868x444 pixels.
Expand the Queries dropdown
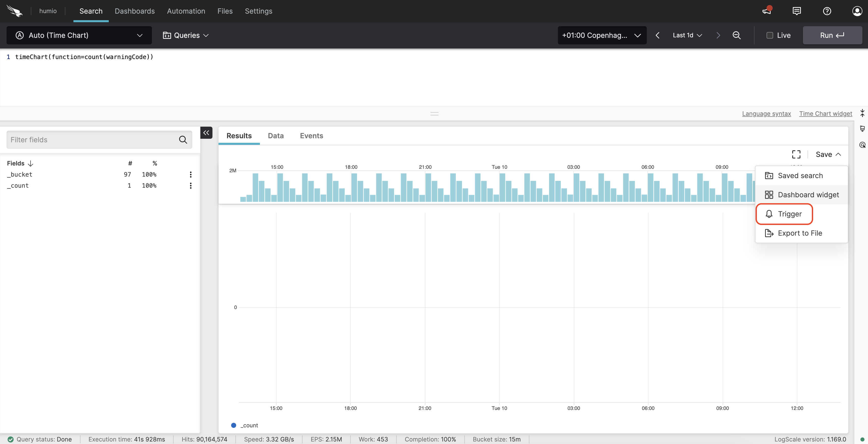[186, 35]
